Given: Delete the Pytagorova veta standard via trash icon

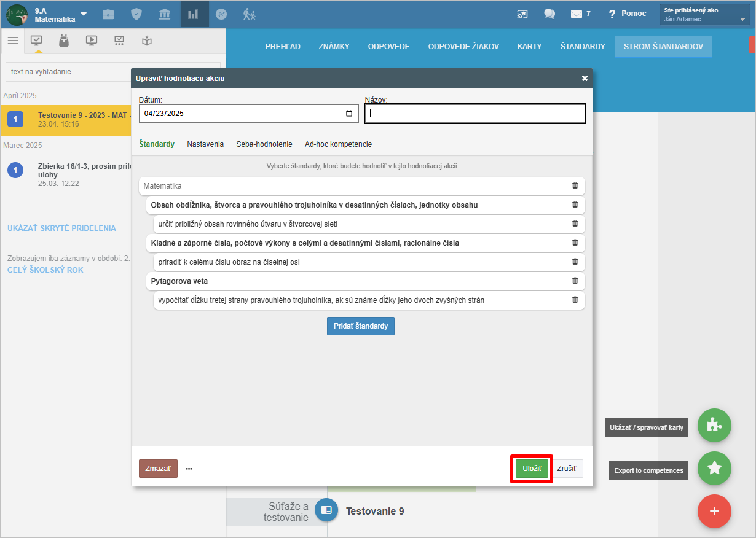Looking at the screenshot, I should click(575, 281).
